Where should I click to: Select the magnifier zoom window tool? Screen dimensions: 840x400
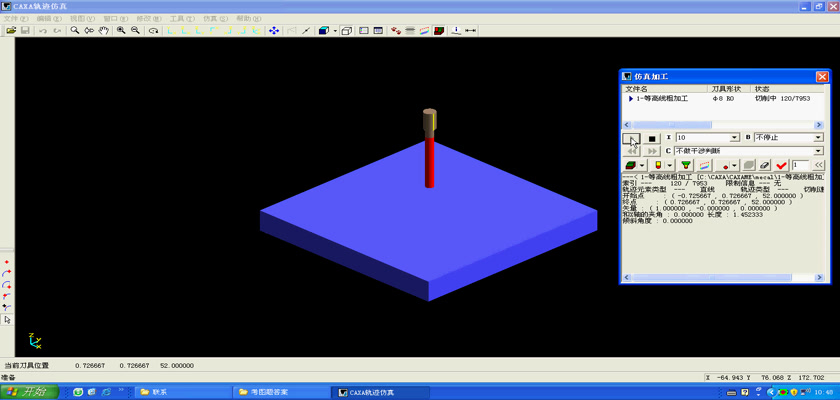pos(74,31)
